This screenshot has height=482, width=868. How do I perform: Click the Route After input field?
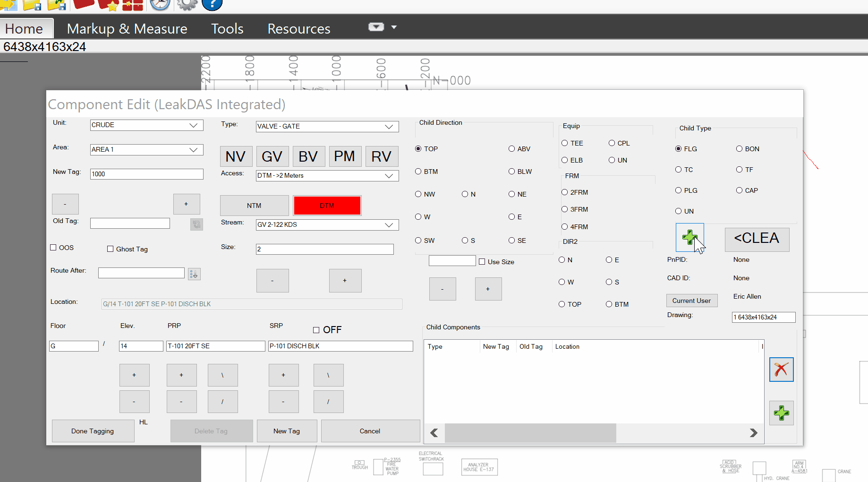coord(141,273)
